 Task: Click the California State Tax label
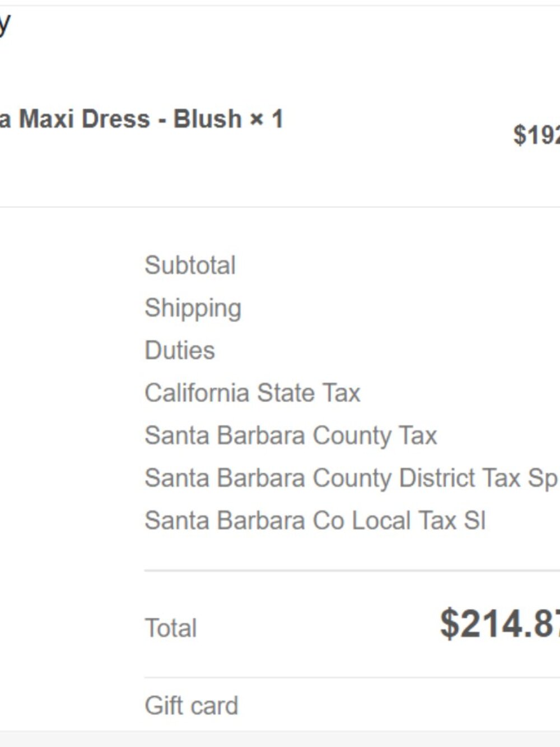tap(253, 393)
